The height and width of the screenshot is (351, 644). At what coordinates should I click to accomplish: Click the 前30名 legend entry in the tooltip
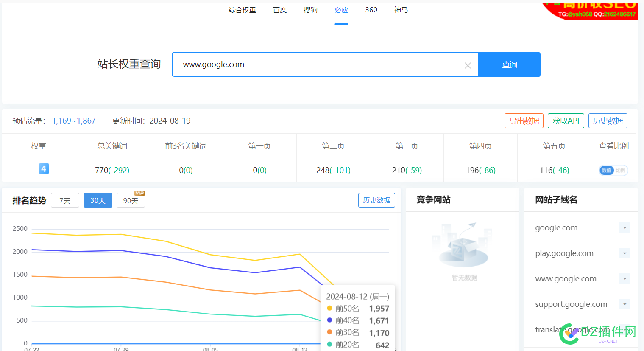358,333
